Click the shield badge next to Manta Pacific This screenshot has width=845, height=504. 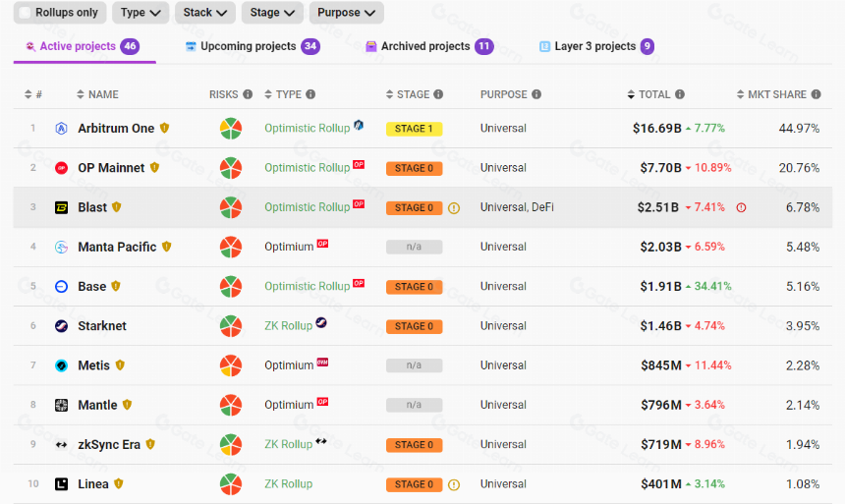166,247
